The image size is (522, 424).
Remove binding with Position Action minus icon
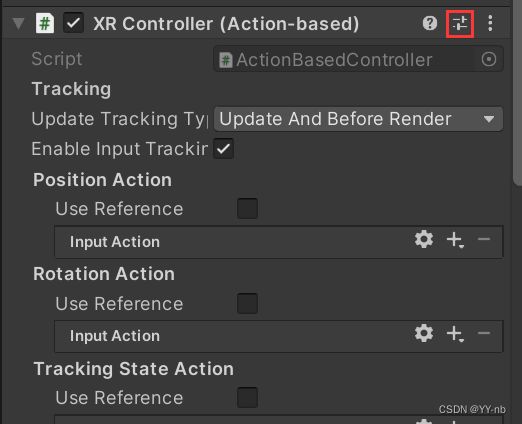pyautogui.click(x=484, y=239)
